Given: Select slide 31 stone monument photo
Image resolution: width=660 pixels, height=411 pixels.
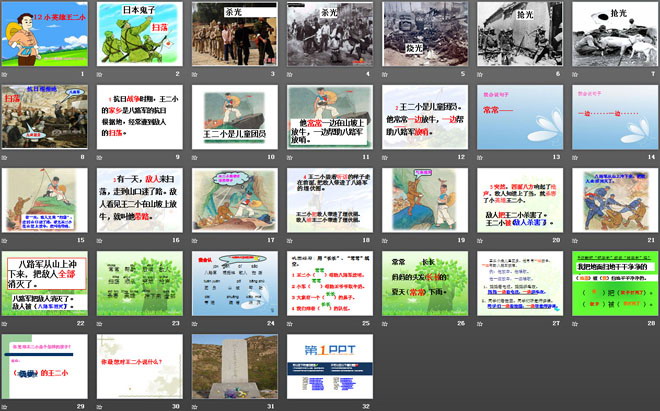Looking at the screenshot, I should coord(235,366).
